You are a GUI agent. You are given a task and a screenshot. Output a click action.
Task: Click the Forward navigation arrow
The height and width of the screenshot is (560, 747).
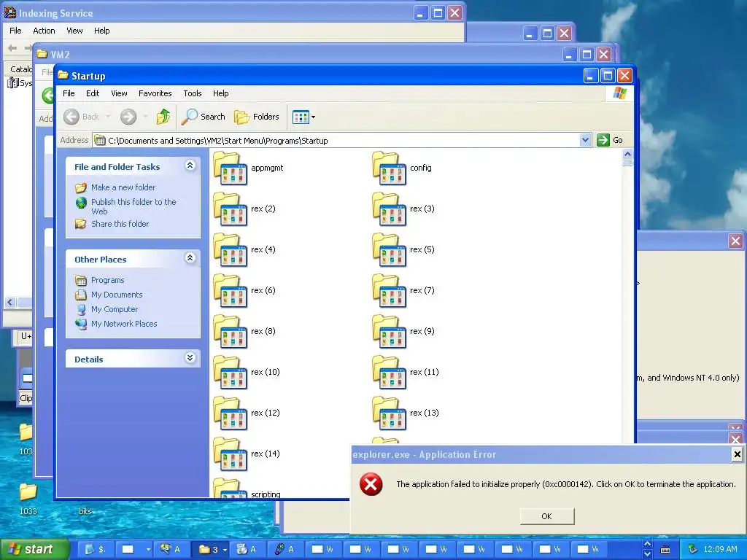[128, 117]
